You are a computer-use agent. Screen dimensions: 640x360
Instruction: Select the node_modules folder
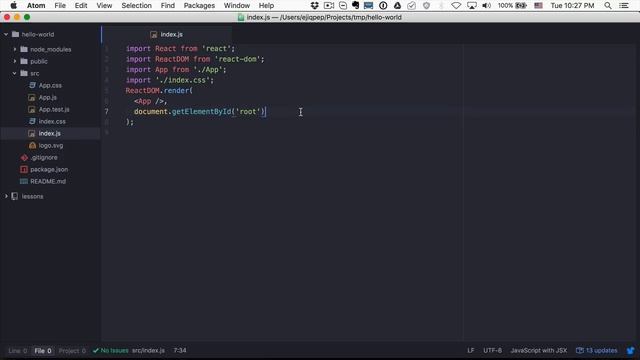coord(50,49)
